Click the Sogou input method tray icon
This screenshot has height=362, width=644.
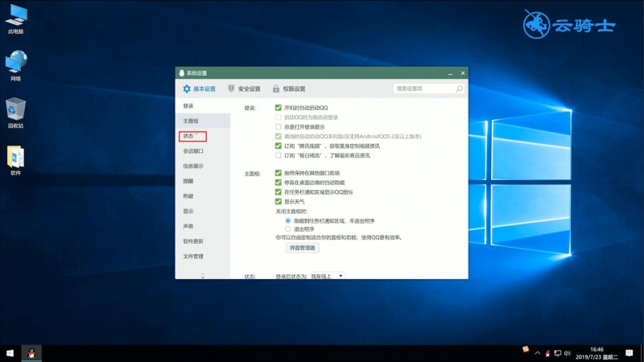(526, 349)
